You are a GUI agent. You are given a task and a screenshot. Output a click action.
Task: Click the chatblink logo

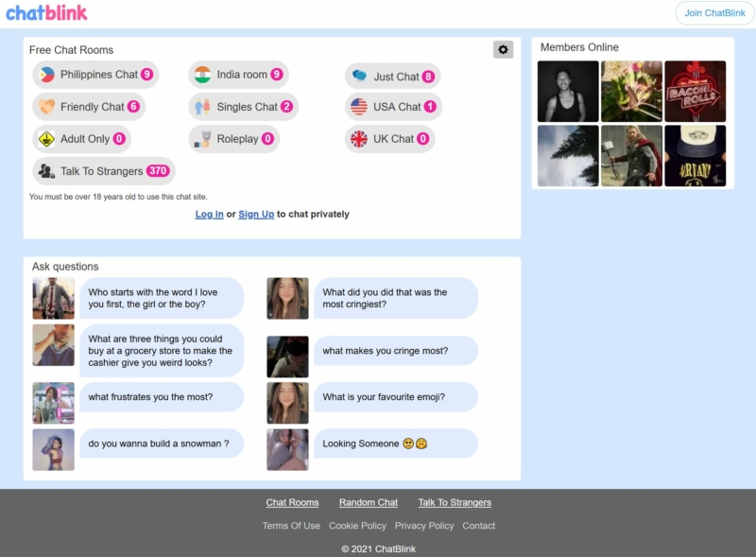point(46,13)
